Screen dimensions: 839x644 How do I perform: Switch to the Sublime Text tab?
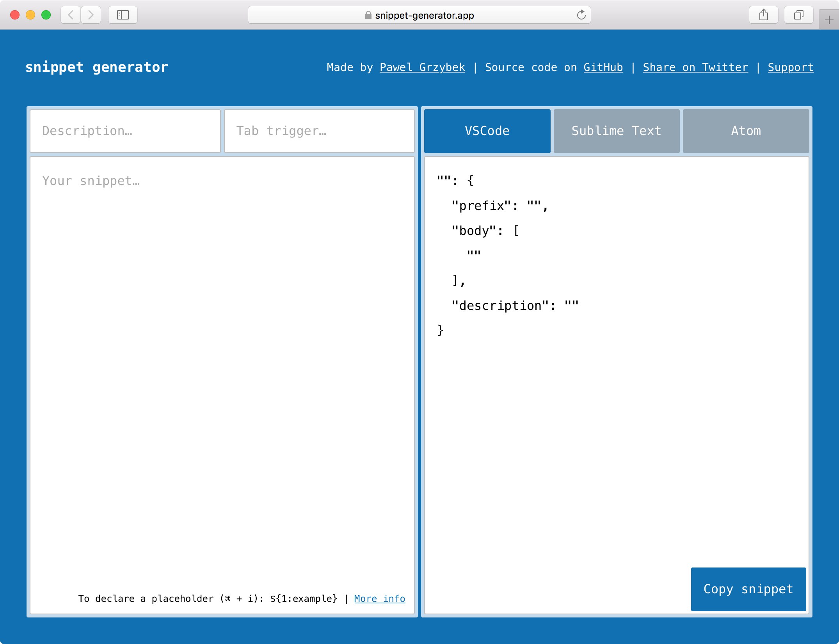pos(617,131)
